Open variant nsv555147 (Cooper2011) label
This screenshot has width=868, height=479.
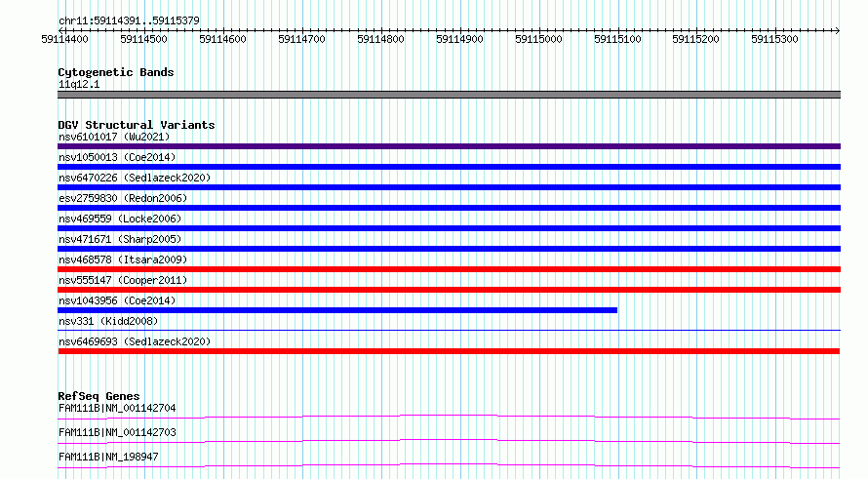point(123,280)
